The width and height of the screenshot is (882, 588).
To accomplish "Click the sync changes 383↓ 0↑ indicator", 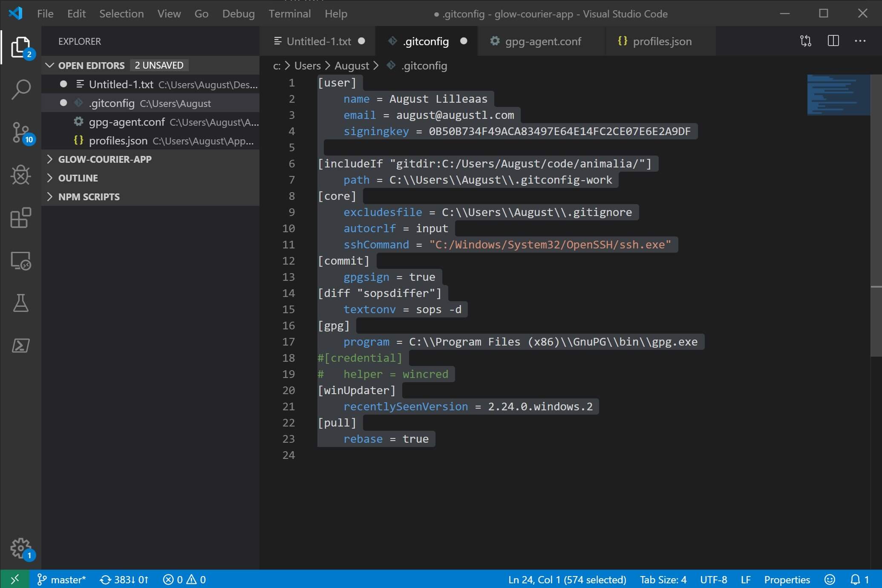I will (x=124, y=579).
